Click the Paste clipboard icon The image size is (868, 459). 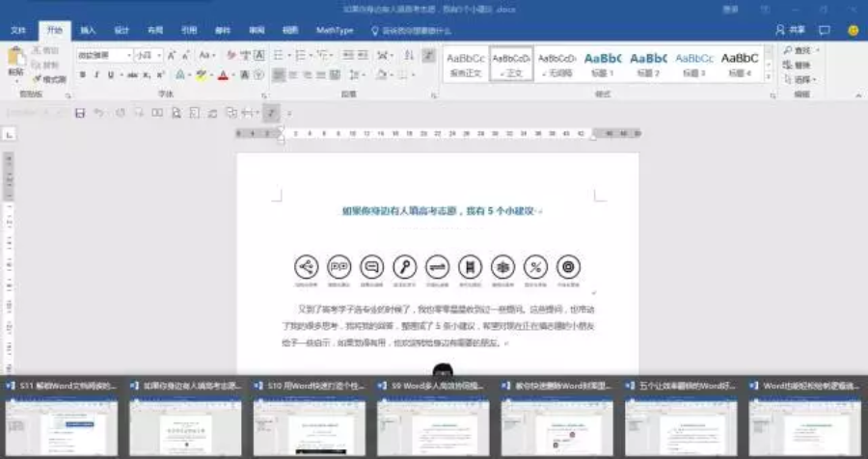click(x=16, y=57)
